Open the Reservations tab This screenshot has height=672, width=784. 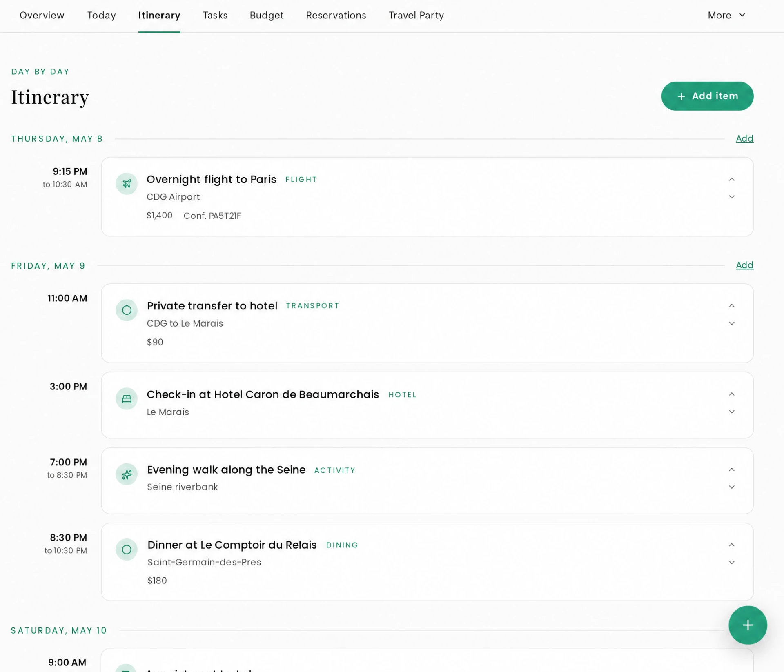click(336, 16)
